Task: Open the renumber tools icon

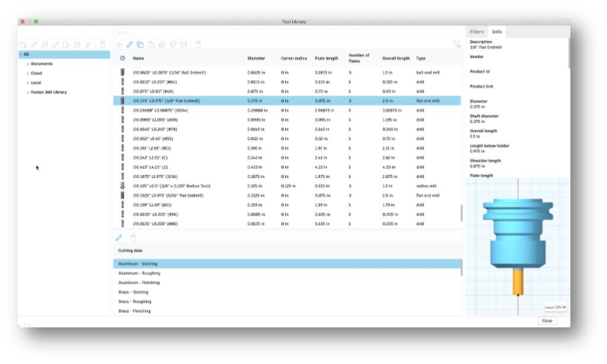Action: pyautogui.click(x=184, y=44)
